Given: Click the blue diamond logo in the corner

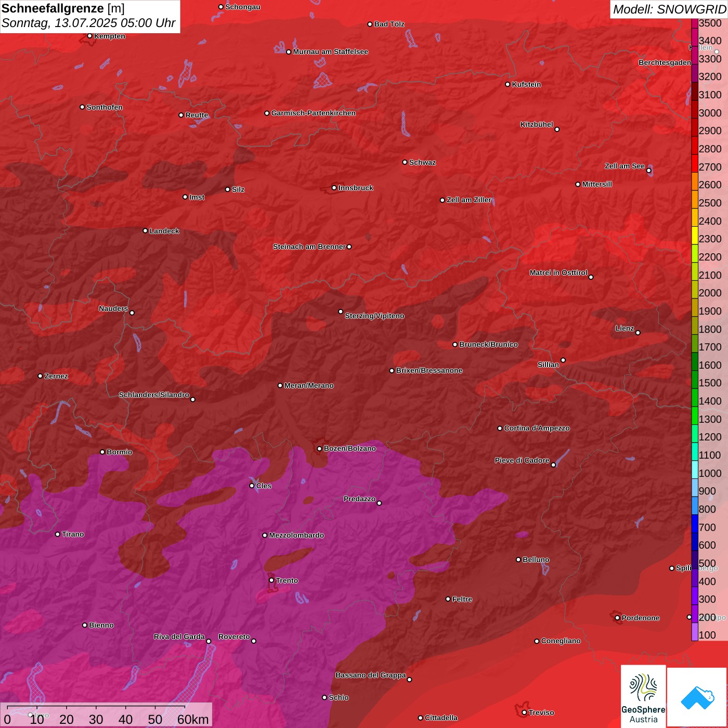Looking at the screenshot, I should (x=697, y=698).
